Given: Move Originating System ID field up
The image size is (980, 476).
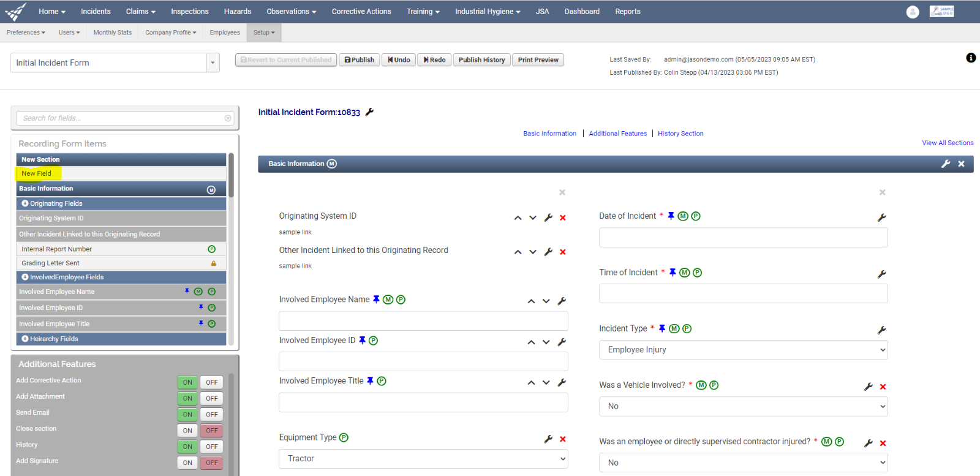Looking at the screenshot, I should click(518, 217).
